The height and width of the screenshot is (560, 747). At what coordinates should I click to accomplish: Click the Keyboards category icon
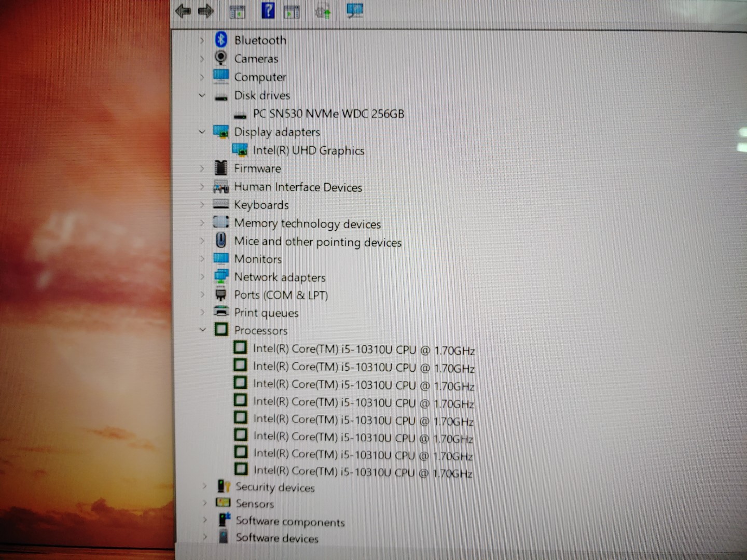click(221, 204)
